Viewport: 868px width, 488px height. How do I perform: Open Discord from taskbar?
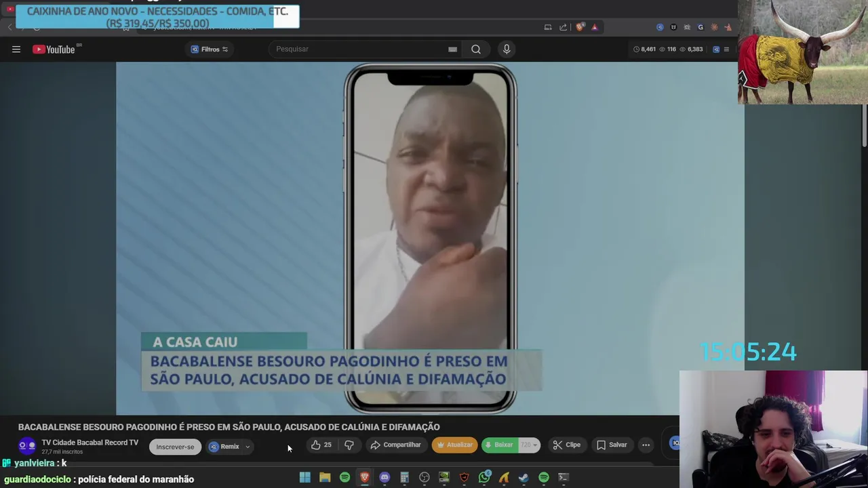(x=384, y=477)
